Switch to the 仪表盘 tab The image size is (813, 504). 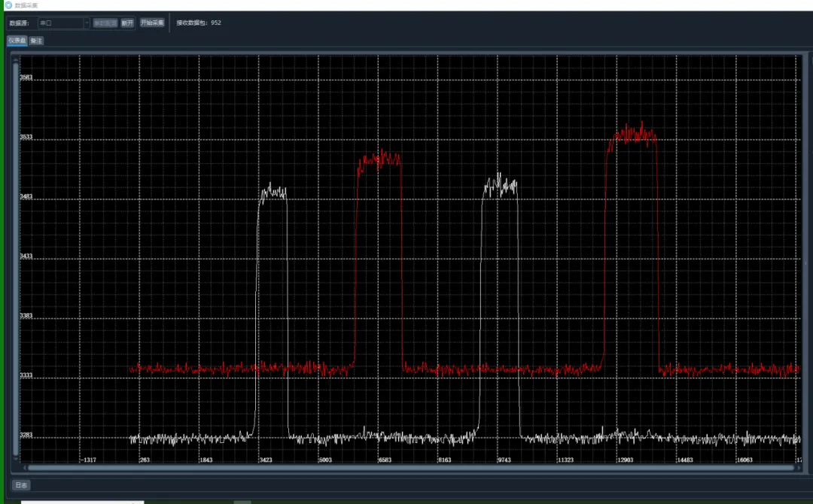17,41
